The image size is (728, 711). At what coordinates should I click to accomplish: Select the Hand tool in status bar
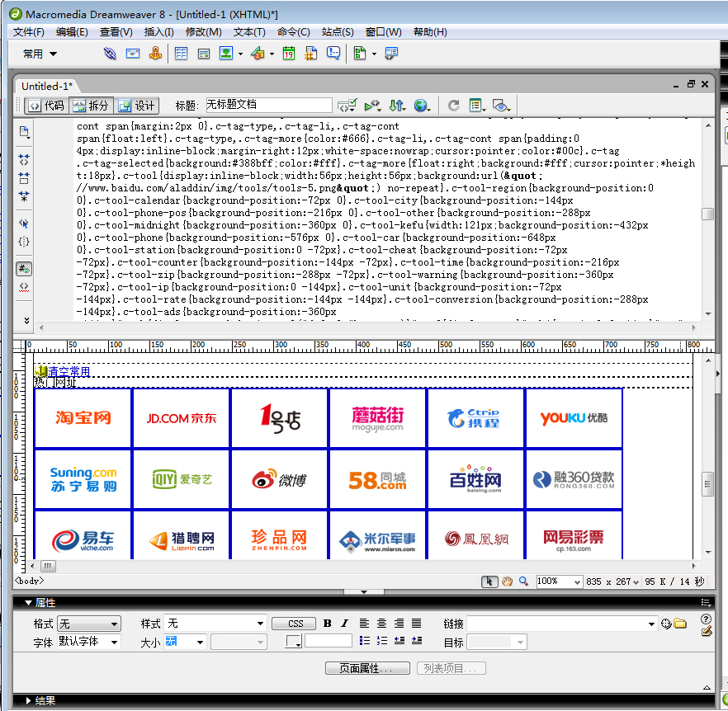click(x=508, y=582)
